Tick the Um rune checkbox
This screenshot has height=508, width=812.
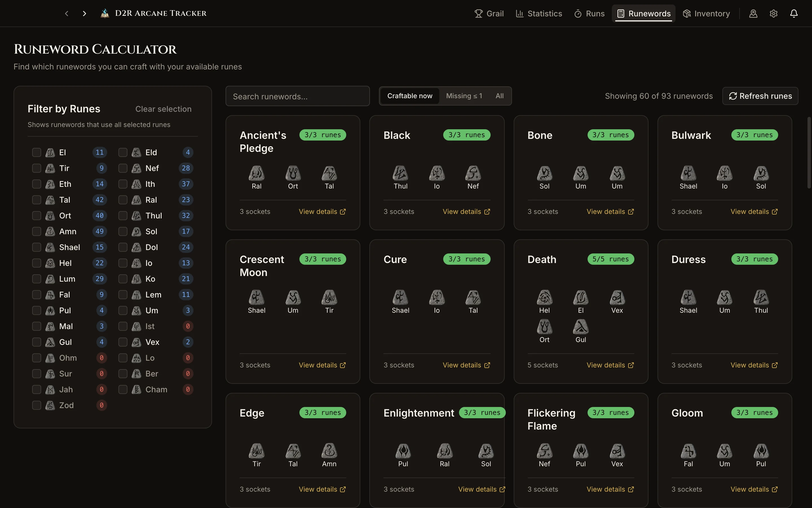click(123, 310)
